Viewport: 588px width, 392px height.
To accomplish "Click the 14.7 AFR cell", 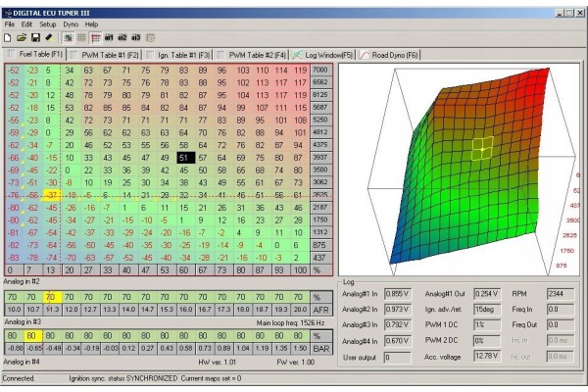I will click(x=147, y=310).
